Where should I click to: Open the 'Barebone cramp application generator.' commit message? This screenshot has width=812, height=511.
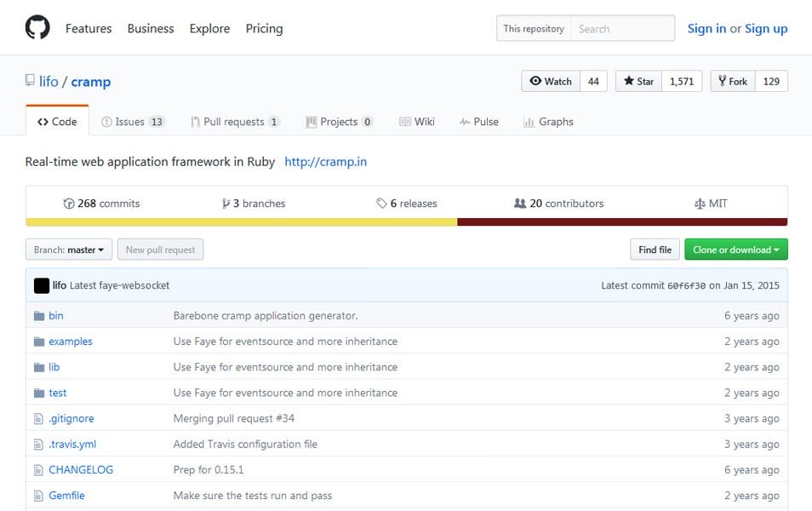(266, 316)
